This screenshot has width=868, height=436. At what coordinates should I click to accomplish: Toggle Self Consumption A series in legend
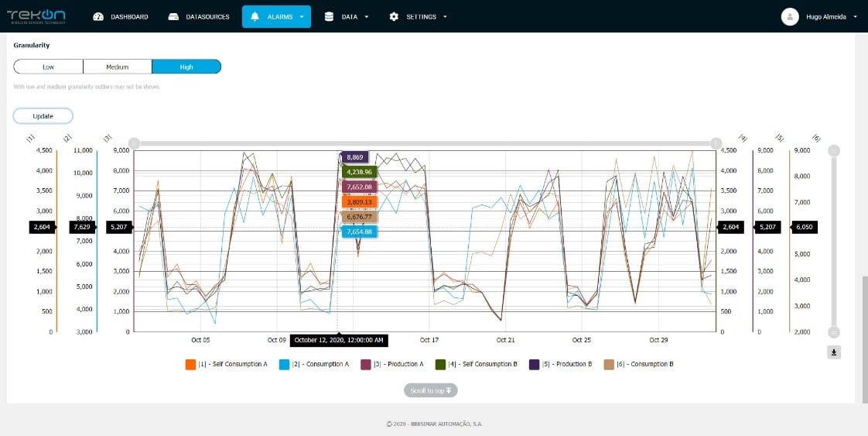coord(227,364)
